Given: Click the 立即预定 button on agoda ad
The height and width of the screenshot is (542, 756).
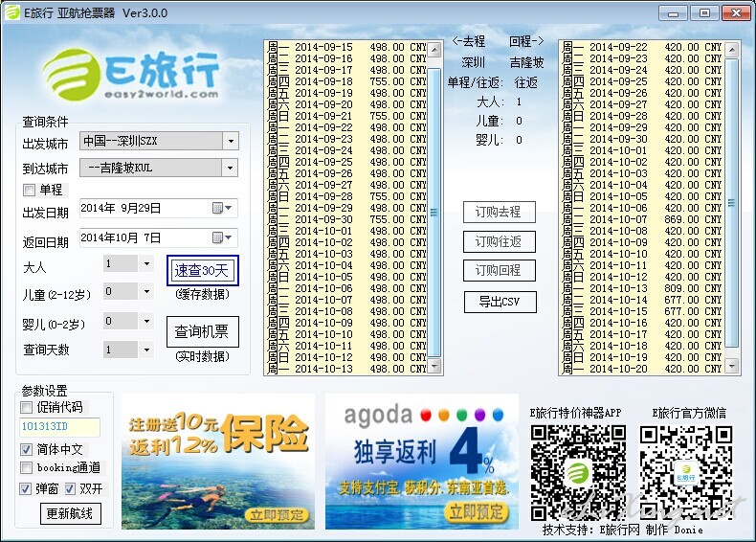Looking at the screenshot, I should 477,512.
